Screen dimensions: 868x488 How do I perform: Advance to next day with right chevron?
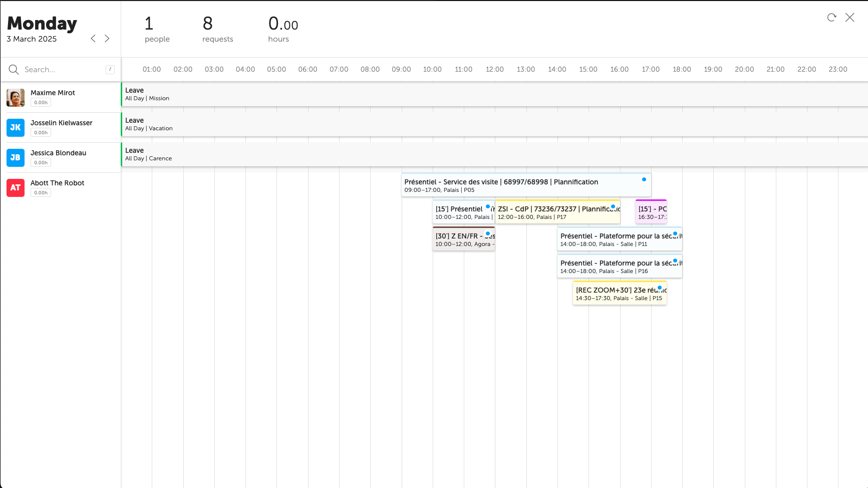coord(107,39)
